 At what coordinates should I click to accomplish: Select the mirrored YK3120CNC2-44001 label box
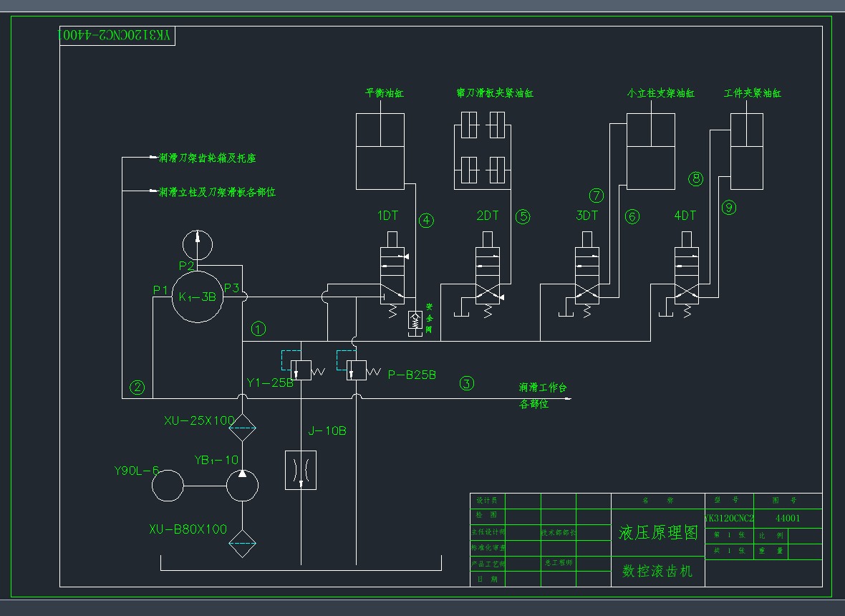coord(117,36)
